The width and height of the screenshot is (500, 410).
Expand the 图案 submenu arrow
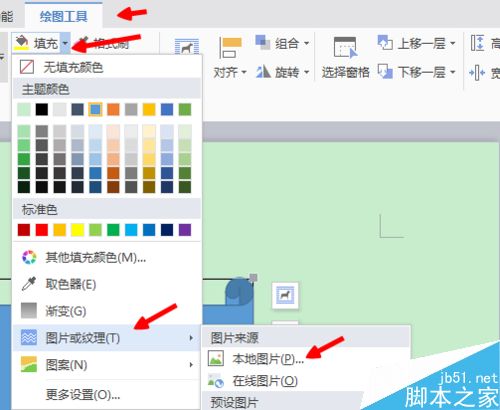click(x=191, y=365)
